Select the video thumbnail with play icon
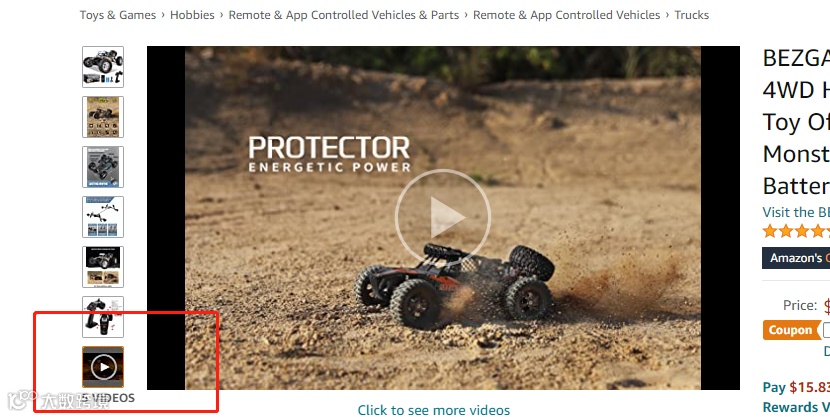830x417 pixels. coord(103,367)
